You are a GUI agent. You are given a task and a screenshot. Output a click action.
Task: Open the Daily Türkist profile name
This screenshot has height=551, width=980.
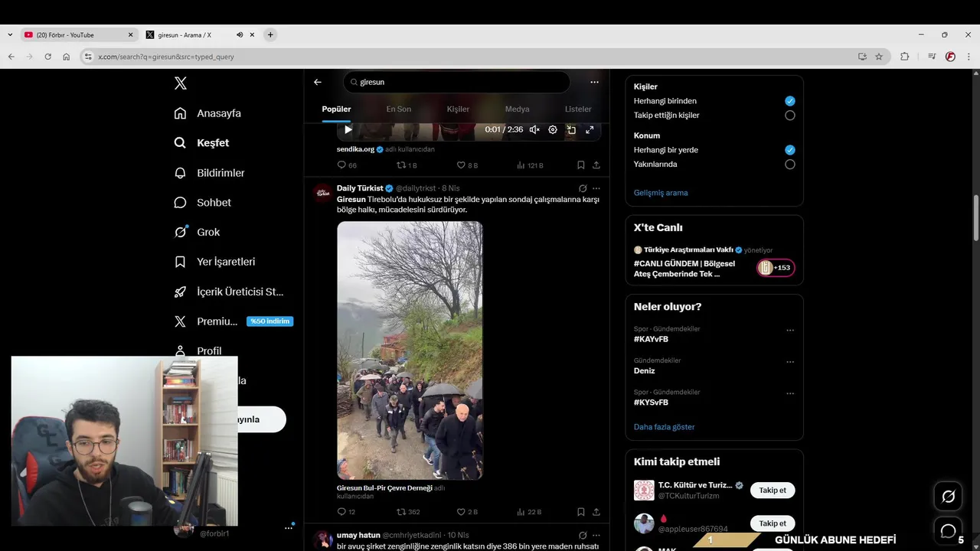(360, 188)
